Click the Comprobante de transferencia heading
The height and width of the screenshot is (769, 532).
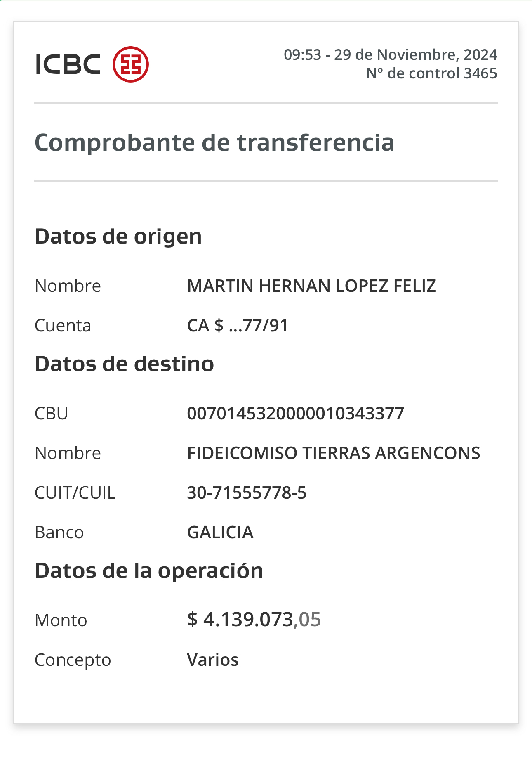click(x=214, y=143)
